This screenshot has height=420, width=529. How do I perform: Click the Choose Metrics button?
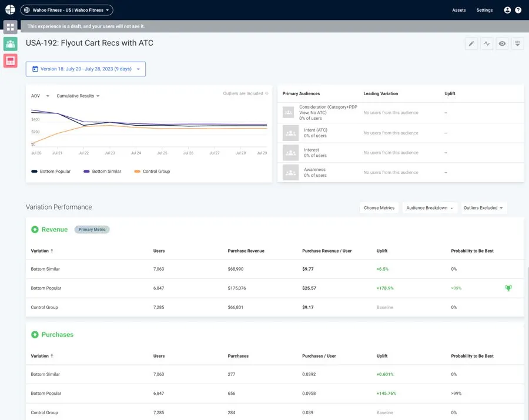(379, 207)
